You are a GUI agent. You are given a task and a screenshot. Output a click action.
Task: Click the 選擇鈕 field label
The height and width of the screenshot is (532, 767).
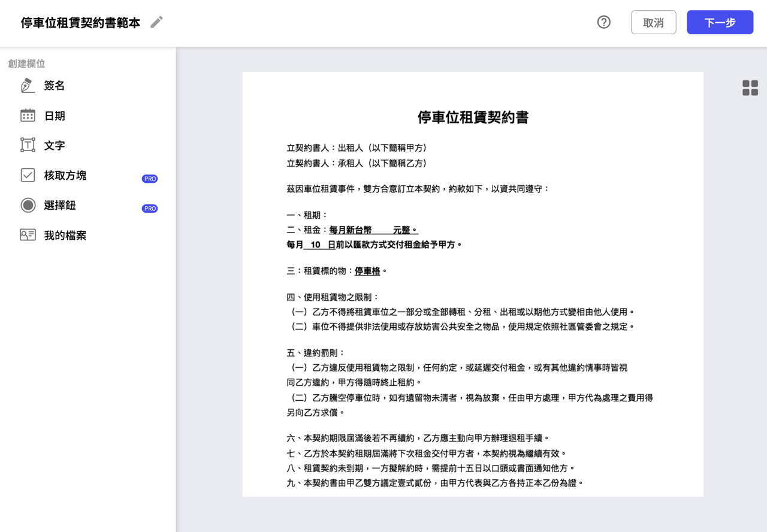[60, 205]
